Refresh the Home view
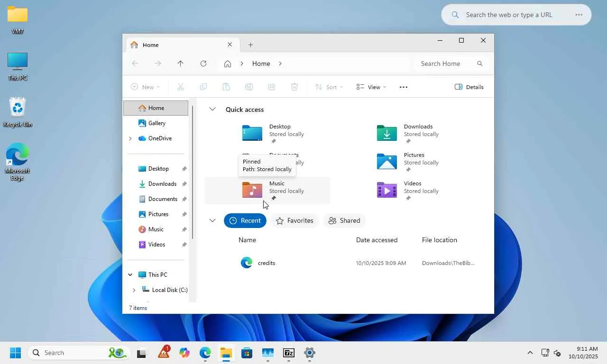Image resolution: width=607 pixels, height=364 pixels. (x=203, y=64)
